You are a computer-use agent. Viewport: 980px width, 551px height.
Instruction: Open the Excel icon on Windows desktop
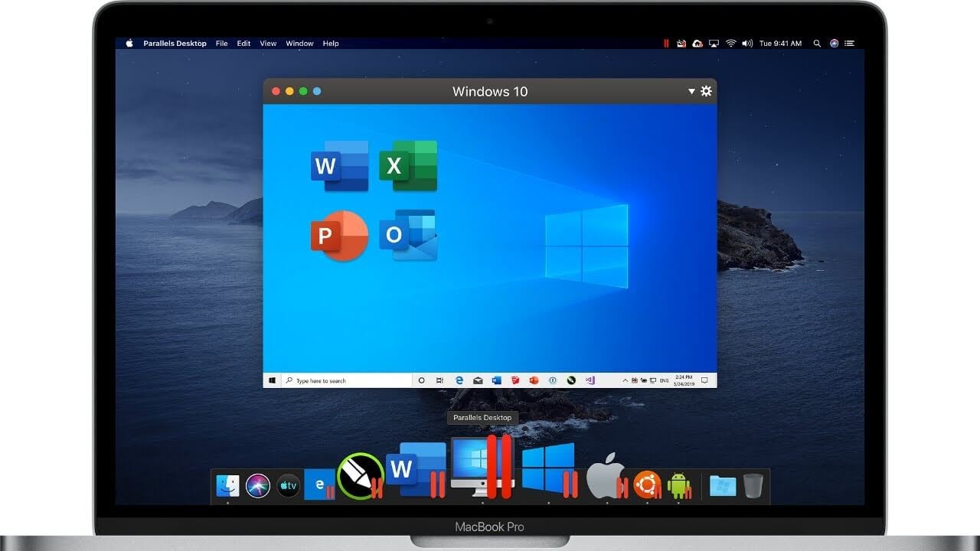click(x=408, y=165)
